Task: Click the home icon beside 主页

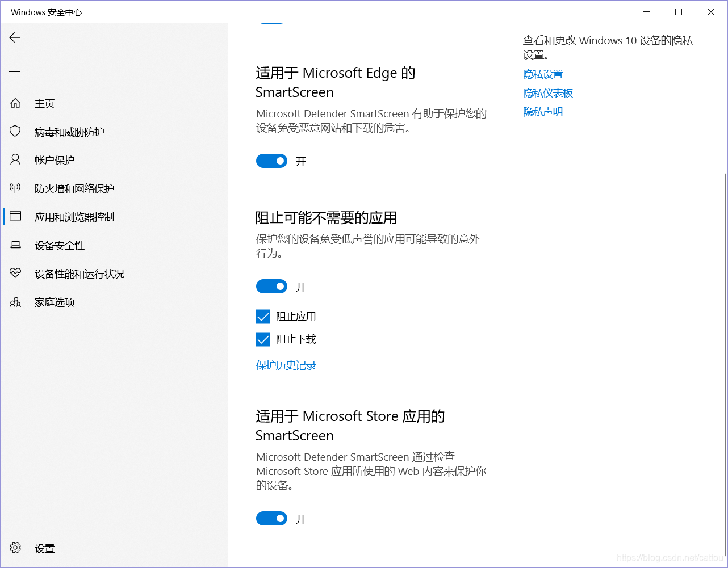Action: (x=15, y=103)
